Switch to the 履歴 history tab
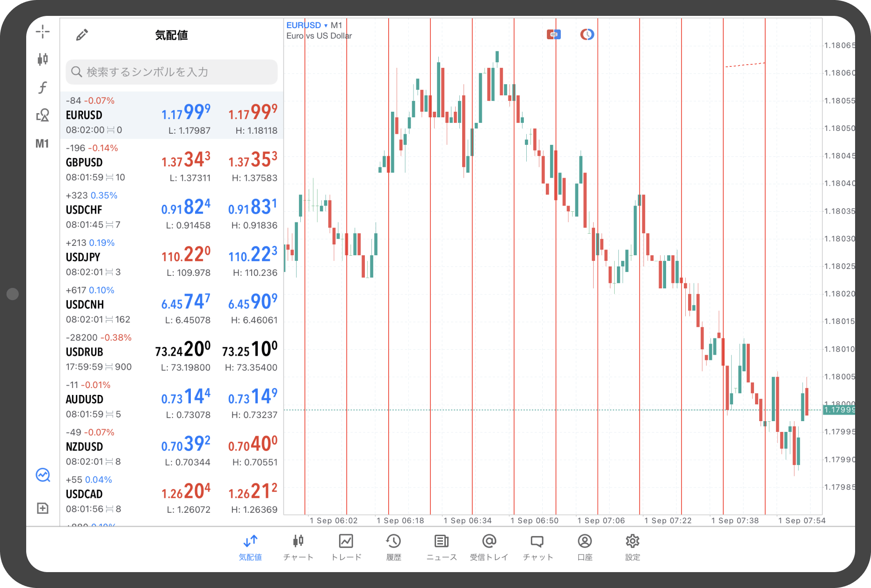871x588 pixels. [x=393, y=548]
